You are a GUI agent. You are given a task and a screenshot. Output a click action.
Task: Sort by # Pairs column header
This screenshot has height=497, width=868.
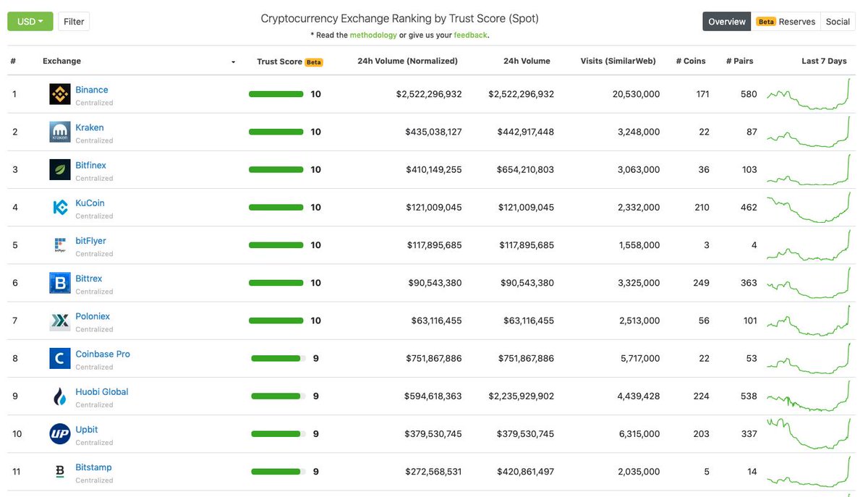(x=739, y=61)
